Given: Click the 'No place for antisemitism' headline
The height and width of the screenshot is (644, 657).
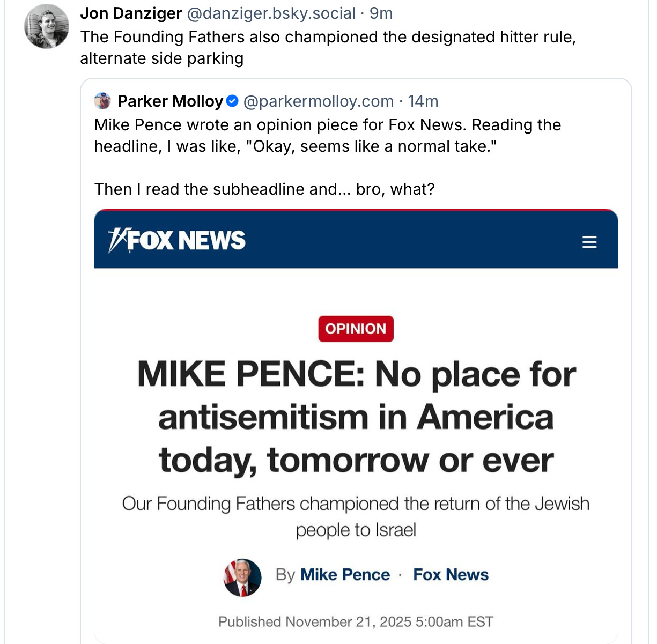Looking at the screenshot, I should click(x=356, y=417).
